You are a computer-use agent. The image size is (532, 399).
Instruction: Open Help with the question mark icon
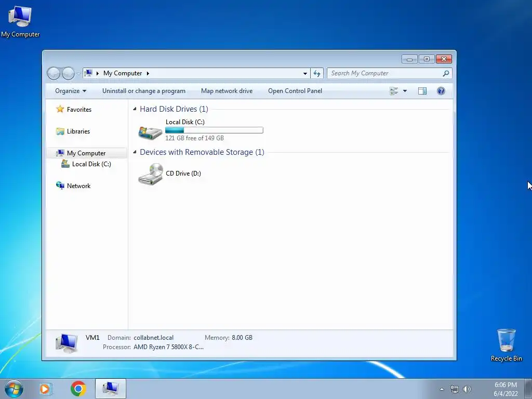pos(441,91)
